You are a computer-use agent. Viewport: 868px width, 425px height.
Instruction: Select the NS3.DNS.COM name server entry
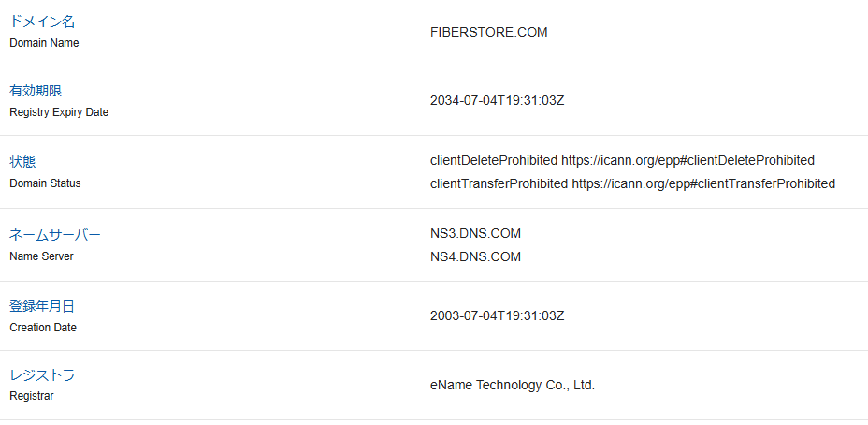pos(475,234)
